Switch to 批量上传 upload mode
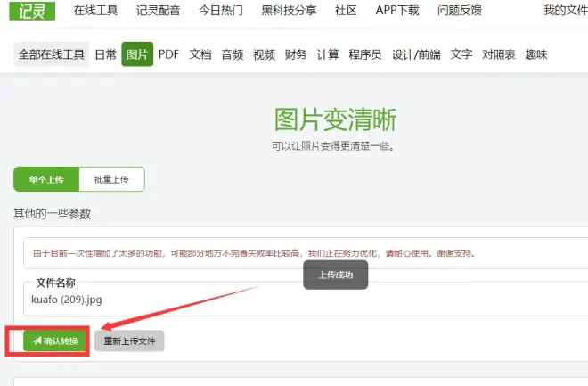Image resolution: width=588 pixels, height=386 pixels. pyautogui.click(x=111, y=179)
